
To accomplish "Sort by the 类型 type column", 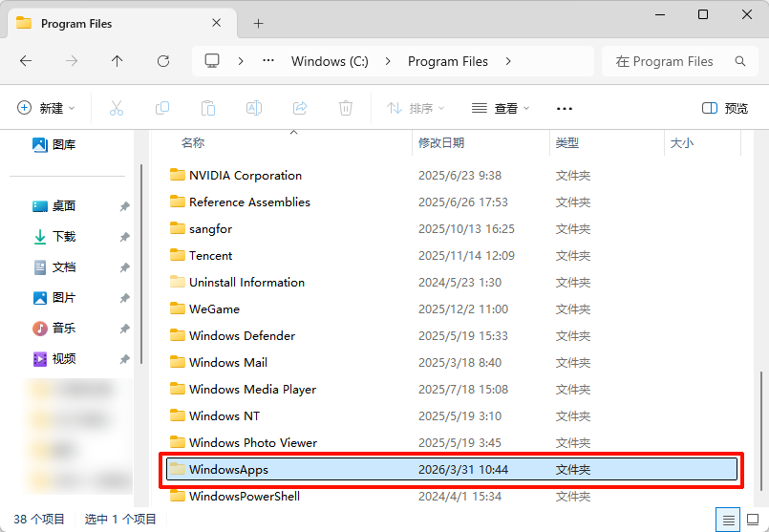I will (566, 142).
